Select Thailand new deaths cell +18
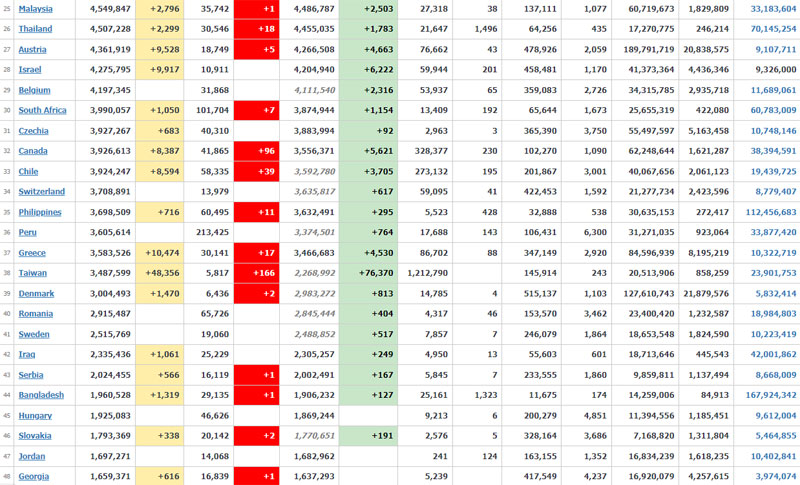 click(x=256, y=29)
